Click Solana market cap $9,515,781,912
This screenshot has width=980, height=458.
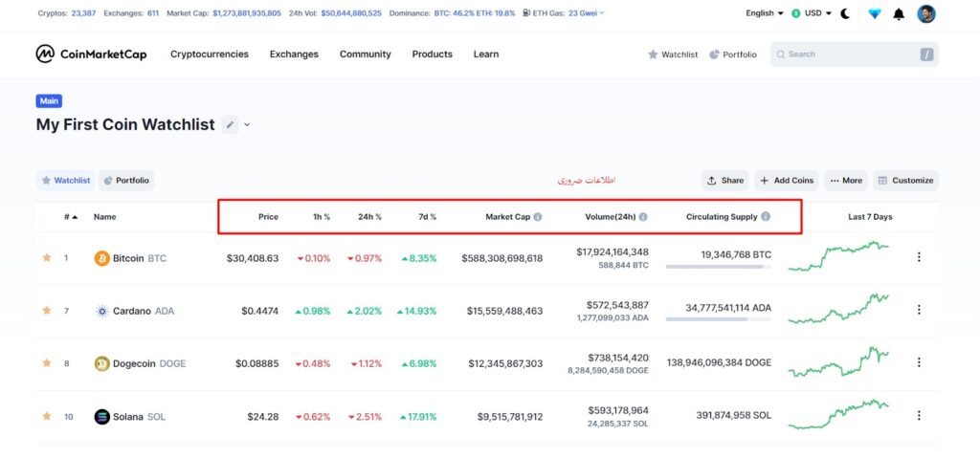[x=510, y=417]
